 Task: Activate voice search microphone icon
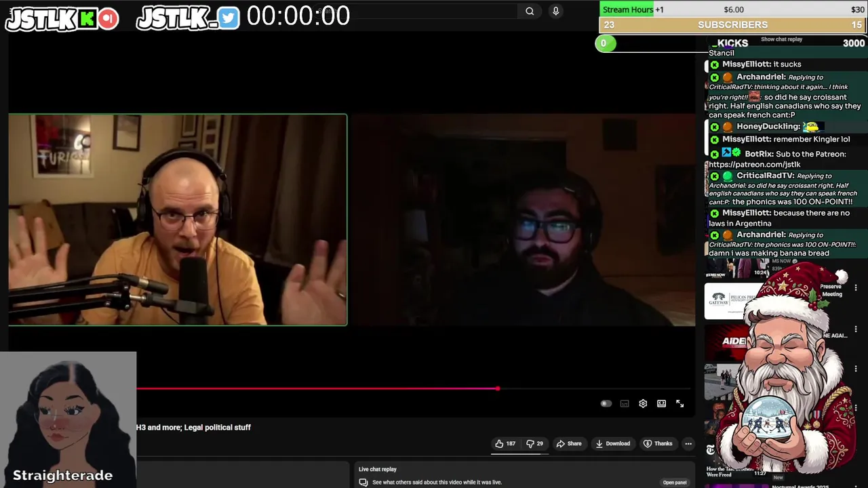555,11
